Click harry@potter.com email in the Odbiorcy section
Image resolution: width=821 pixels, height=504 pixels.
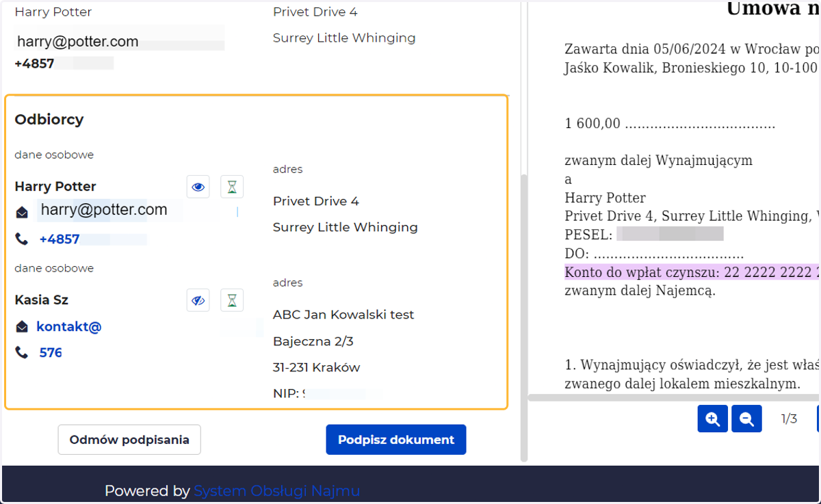(104, 210)
